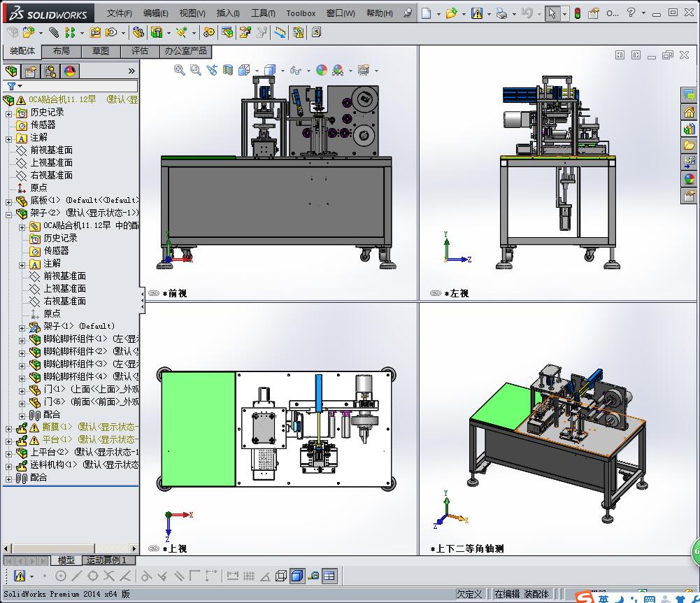Click the Clearance Verification warning icon
700x603 pixels.
pos(298,32)
